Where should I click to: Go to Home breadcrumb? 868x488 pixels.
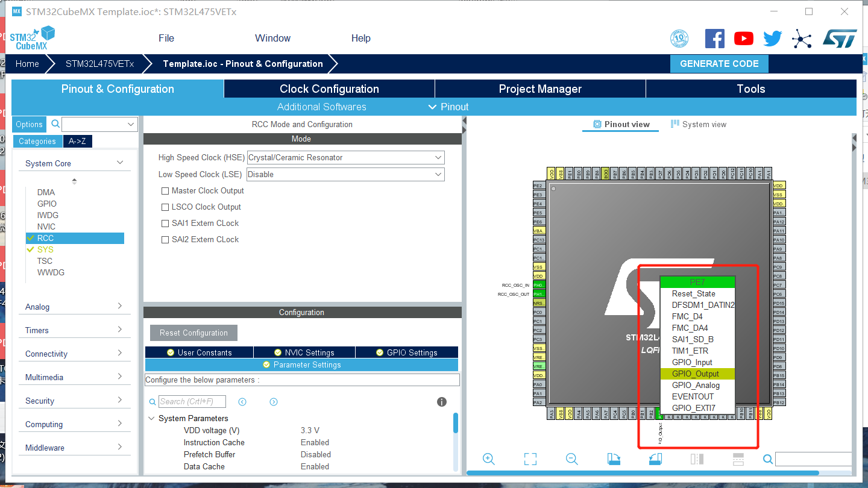(27, 64)
